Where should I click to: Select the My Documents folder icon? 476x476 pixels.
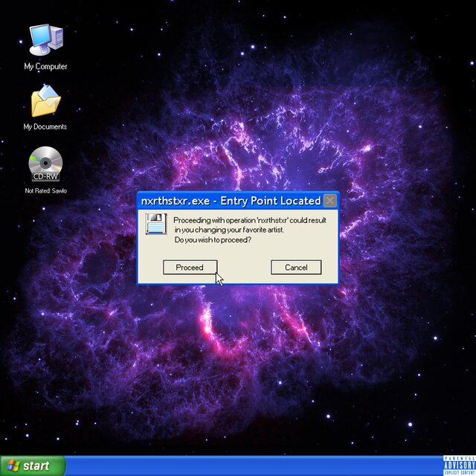[45, 101]
